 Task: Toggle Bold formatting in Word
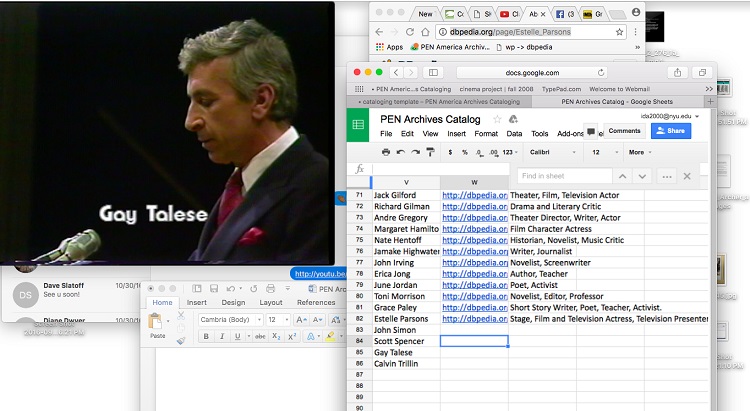pyautogui.click(x=207, y=337)
